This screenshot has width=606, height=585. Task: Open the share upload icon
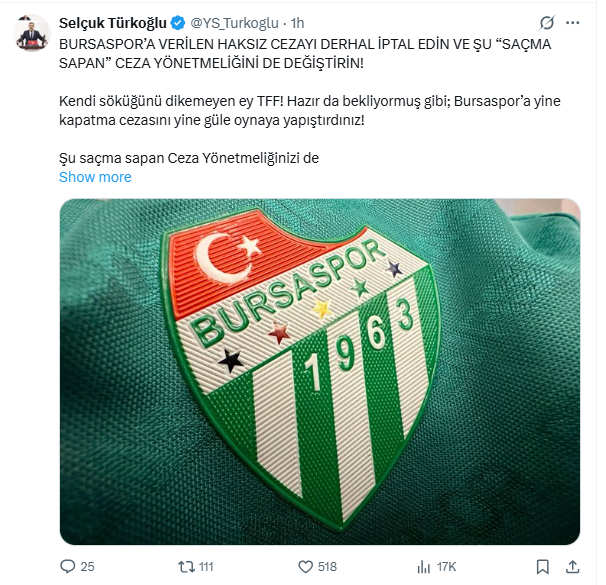(x=572, y=567)
